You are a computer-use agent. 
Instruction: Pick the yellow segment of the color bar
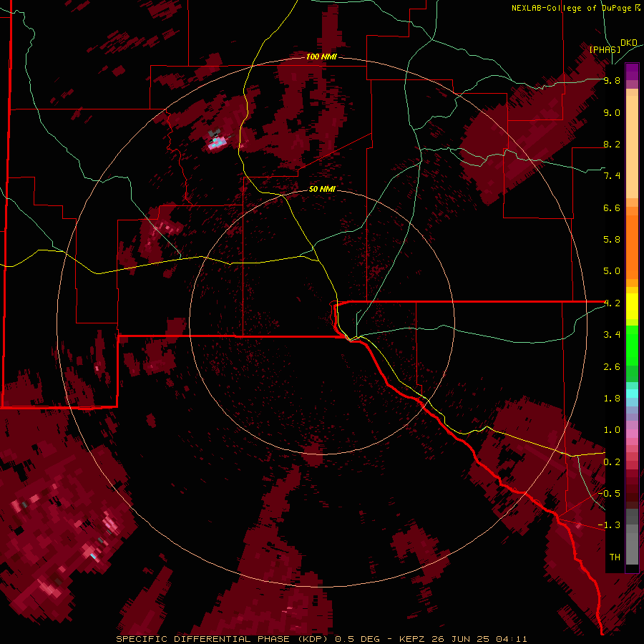coord(632,306)
